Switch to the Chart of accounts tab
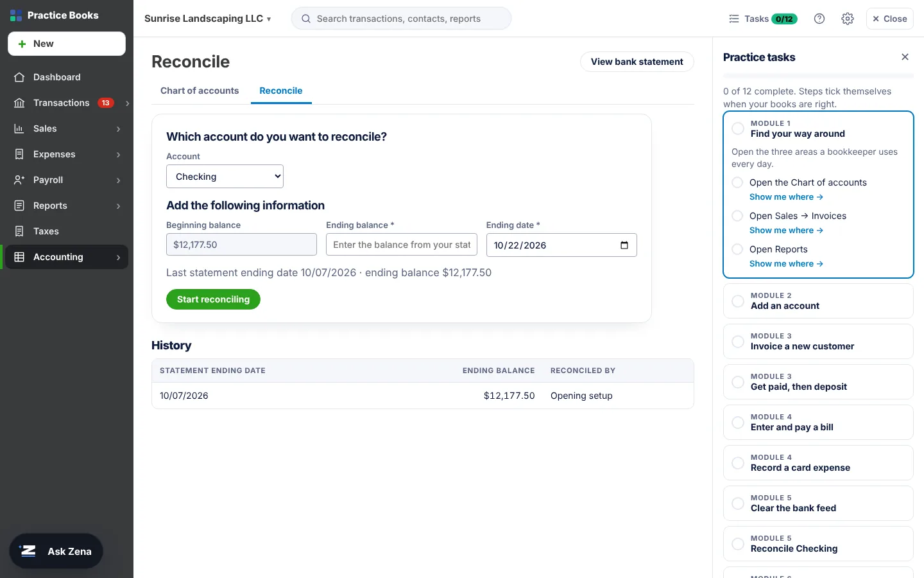The width and height of the screenshot is (924, 578). point(200,91)
